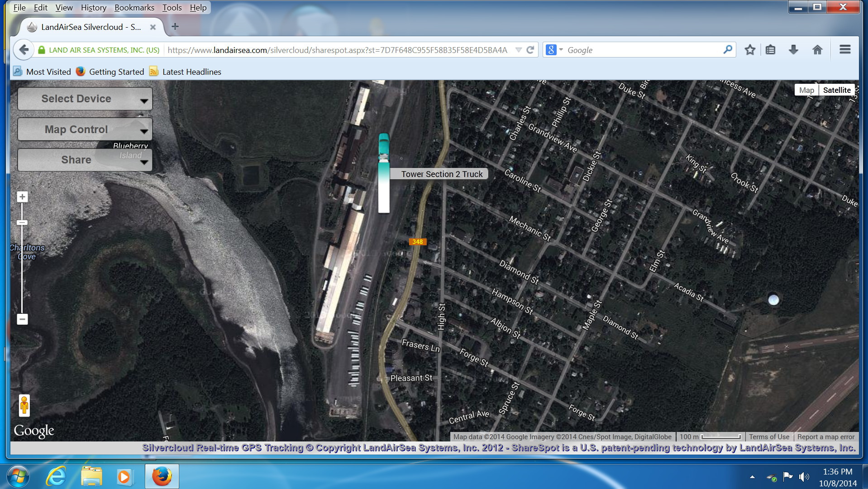Click Report a map error link
The width and height of the screenshot is (868, 489).
pyautogui.click(x=825, y=437)
